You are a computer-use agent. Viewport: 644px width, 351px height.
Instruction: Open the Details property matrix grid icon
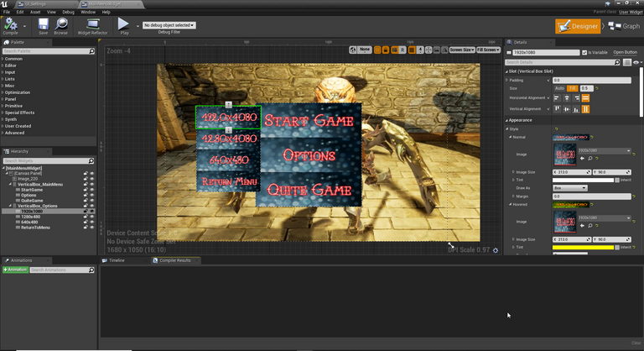tap(626, 62)
